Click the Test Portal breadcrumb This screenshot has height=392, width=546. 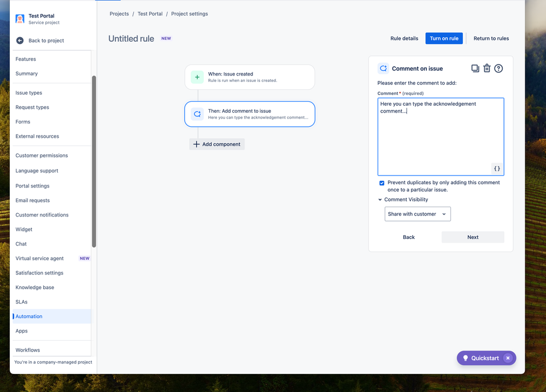[x=150, y=14]
